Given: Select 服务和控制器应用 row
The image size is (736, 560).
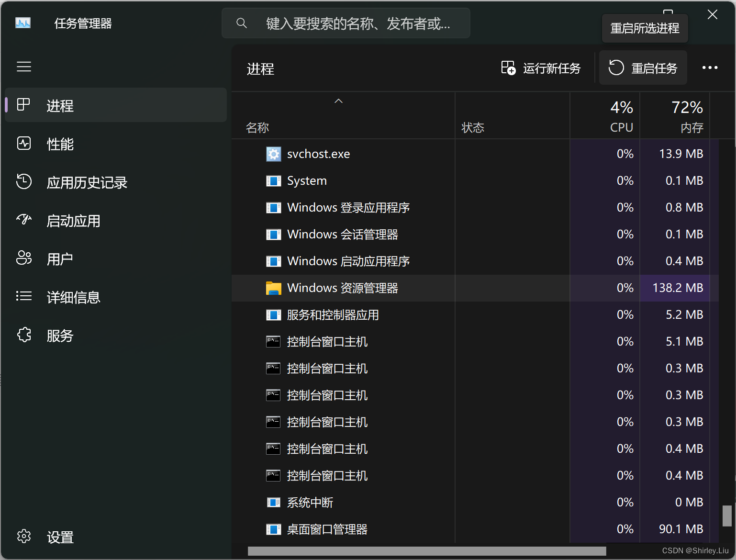Looking at the screenshot, I should pyautogui.click(x=475, y=314).
